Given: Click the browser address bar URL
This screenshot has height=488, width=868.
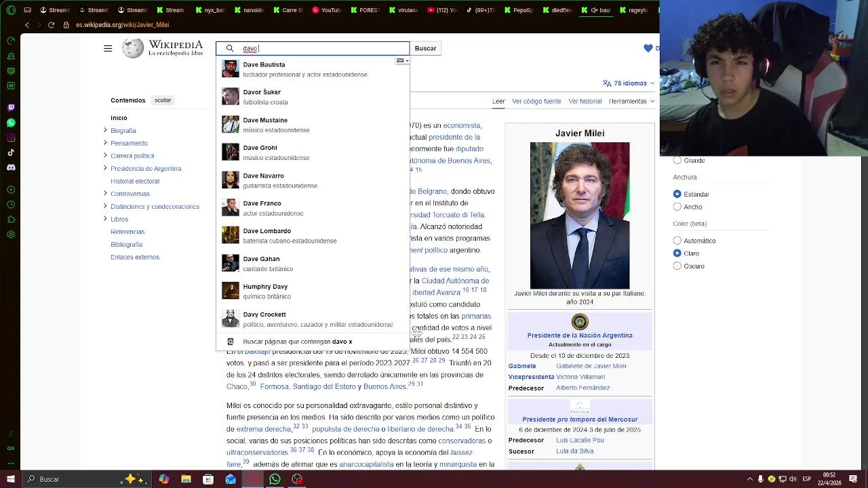Looking at the screenshot, I should pyautogui.click(x=122, y=25).
